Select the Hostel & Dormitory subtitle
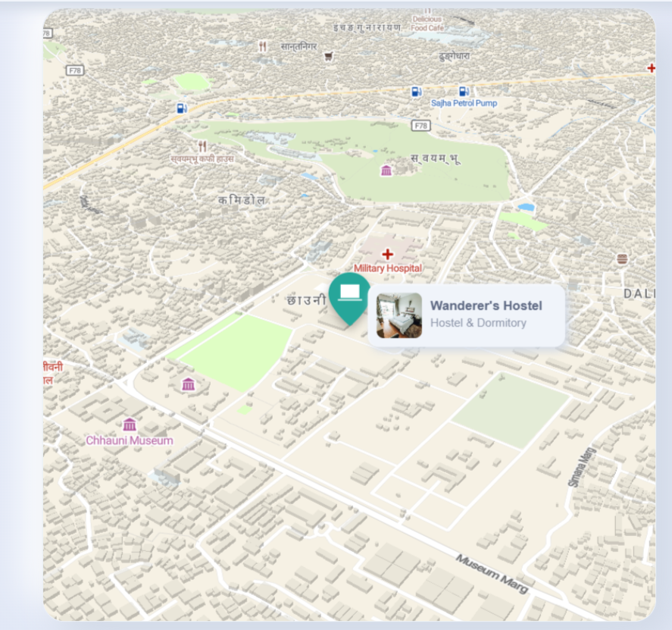 (478, 323)
